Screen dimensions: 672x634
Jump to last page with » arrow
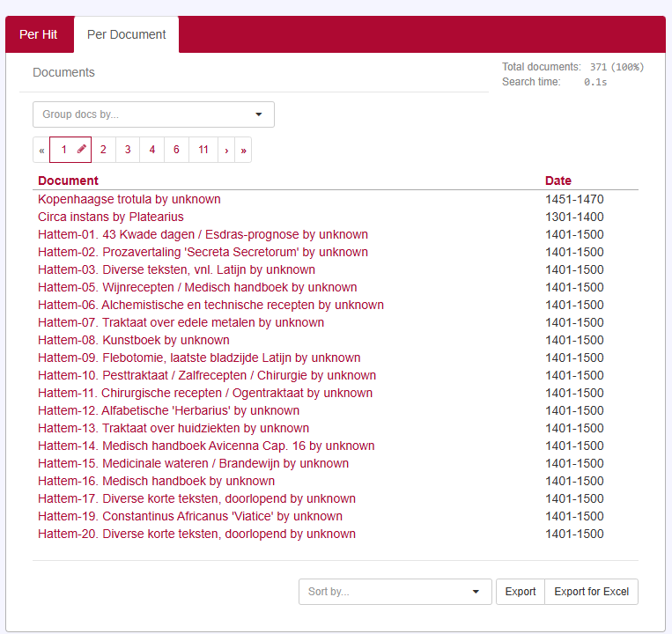pyautogui.click(x=243, y=150)
